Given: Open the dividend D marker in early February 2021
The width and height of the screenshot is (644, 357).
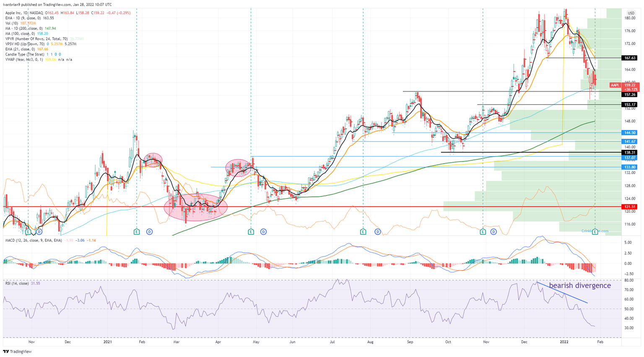Looking at the screenshot, I should click(149, 232).
